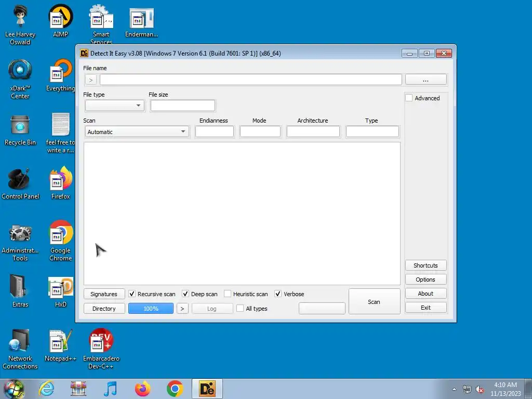Image resolution: width=532 pixels, height=399 pixels.
Task: Open the Windows Start menu
Action: [14, 389]
